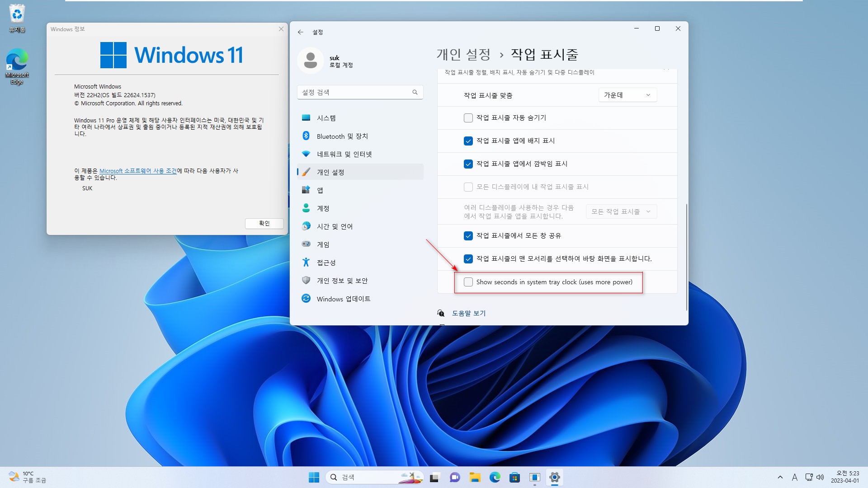Open the volume tray icon
This screenshot has width=868, height=488.
(820, 477)
